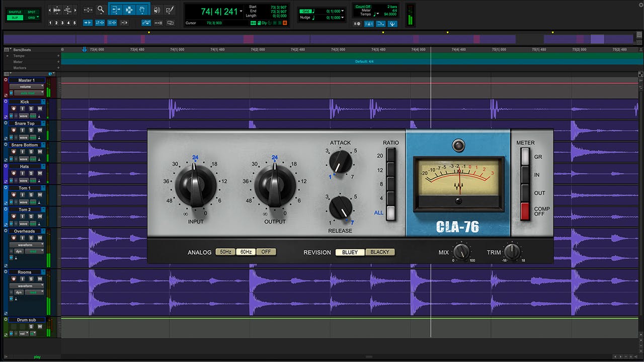This screenshot has height=362, width=644.
Task: Switch revision to BLACKY
Action: coord(380,252)
